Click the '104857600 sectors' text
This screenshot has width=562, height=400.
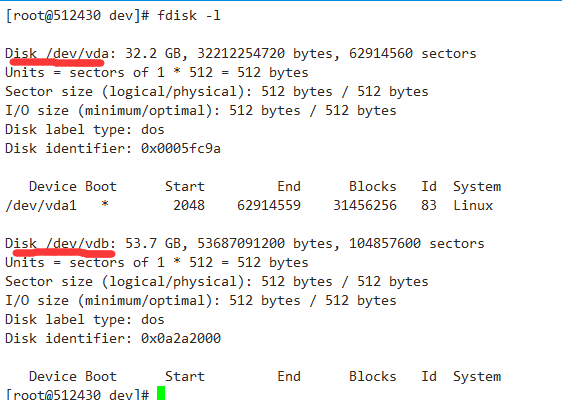tap(416, 244)
